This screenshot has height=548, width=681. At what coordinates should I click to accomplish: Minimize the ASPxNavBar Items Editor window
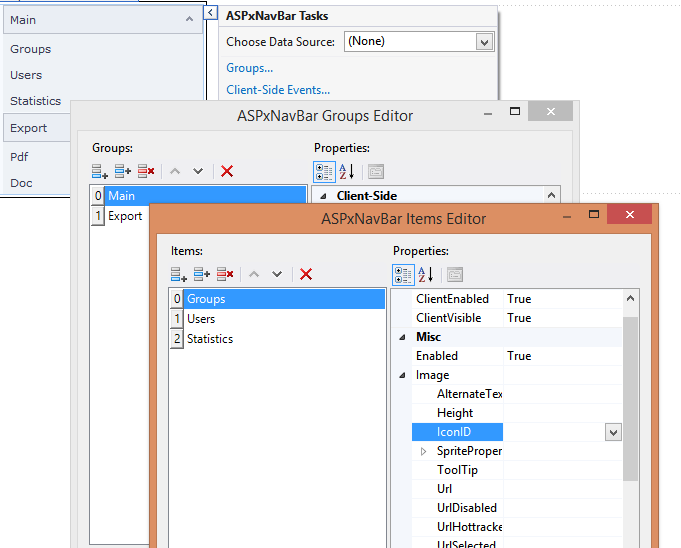tap(567, 216)
